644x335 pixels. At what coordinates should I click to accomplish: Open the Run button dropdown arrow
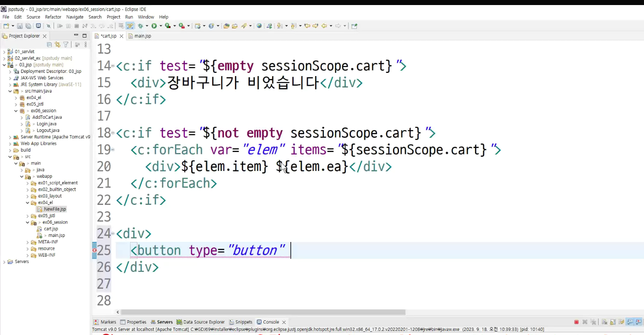pyautogui.click(x=160, y=26)
